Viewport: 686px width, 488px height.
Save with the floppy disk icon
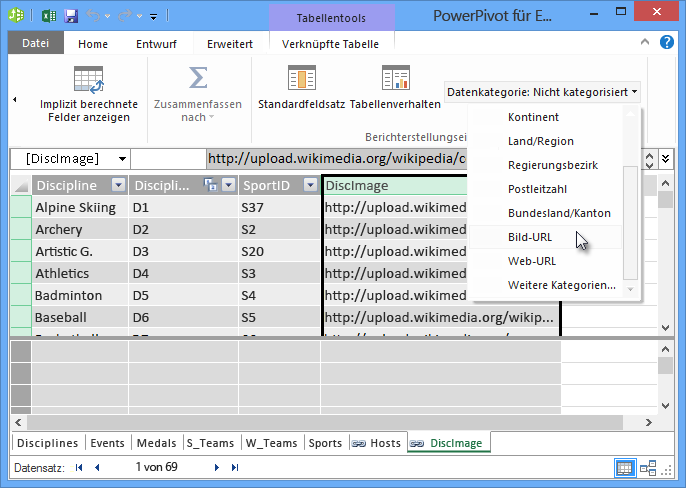(71, 16)
